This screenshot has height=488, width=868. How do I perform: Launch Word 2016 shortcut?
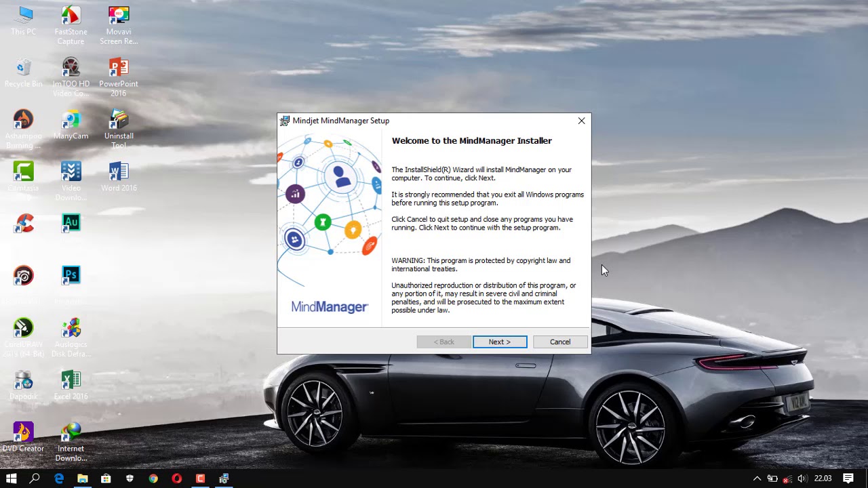(x=119, y=177)
